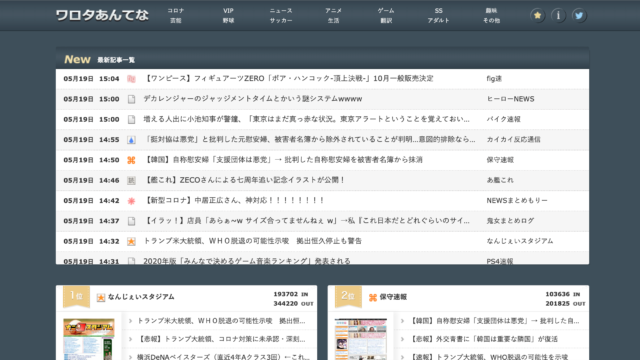Open 【速報】トランプ大統領、WHO脱退 link
640x360 pixels.
[489, 356]
